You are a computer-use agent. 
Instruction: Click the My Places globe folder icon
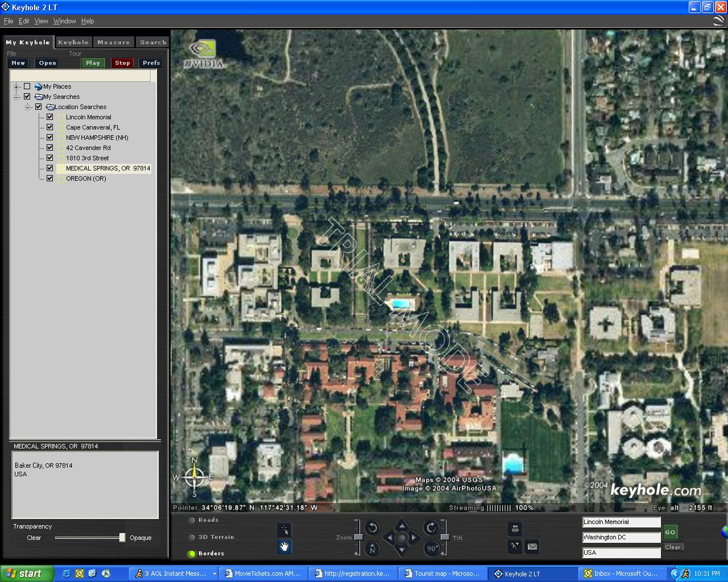point(38,86)
